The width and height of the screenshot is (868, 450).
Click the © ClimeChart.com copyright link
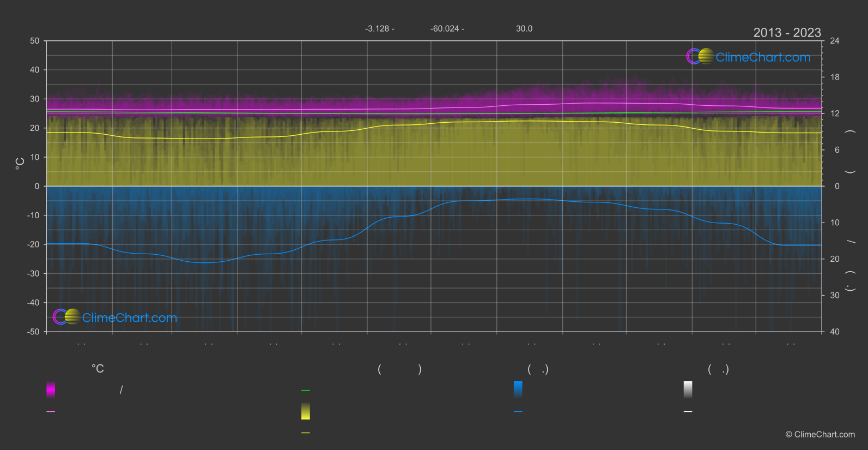pyautogui.click(x=820, y=435)
